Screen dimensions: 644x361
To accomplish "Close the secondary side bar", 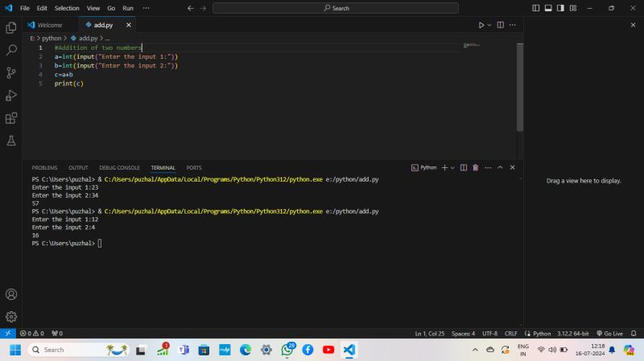I will 633,25.
